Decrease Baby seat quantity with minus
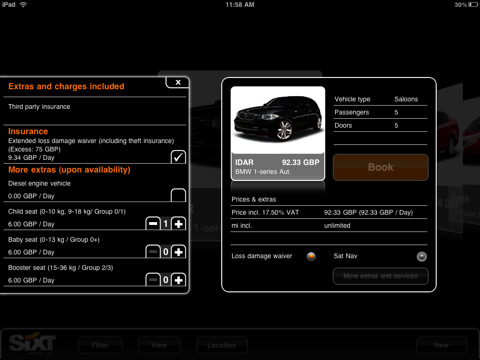Screen dimensions: 480x360 point(153,252)
